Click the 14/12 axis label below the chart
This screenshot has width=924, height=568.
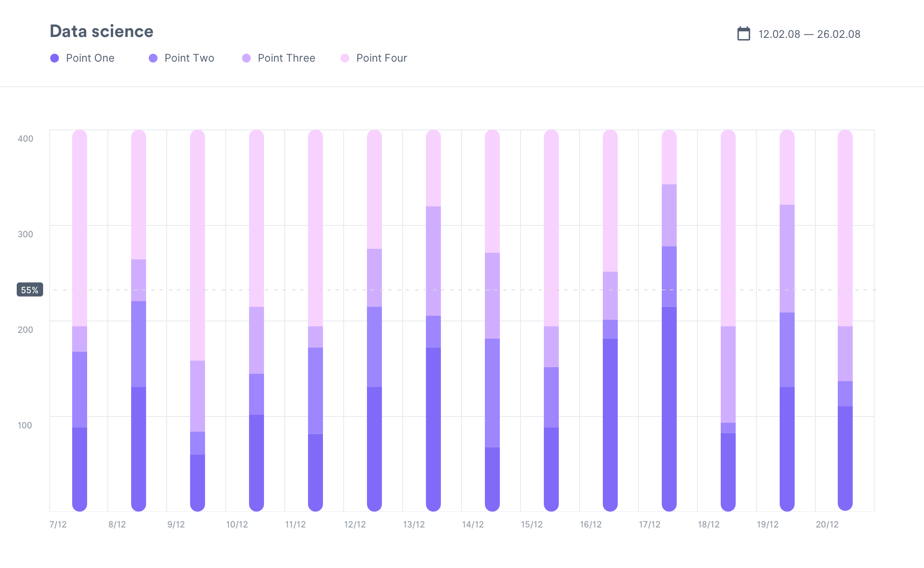coord(473,525)
